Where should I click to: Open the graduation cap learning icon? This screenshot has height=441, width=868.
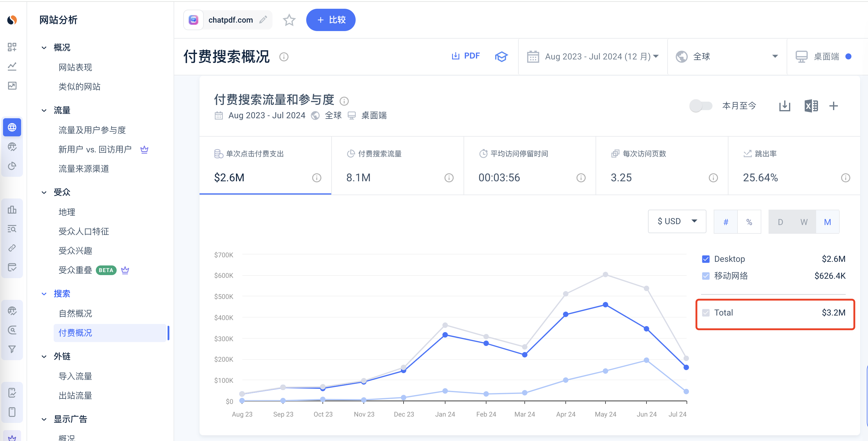(x=501, y=56)
